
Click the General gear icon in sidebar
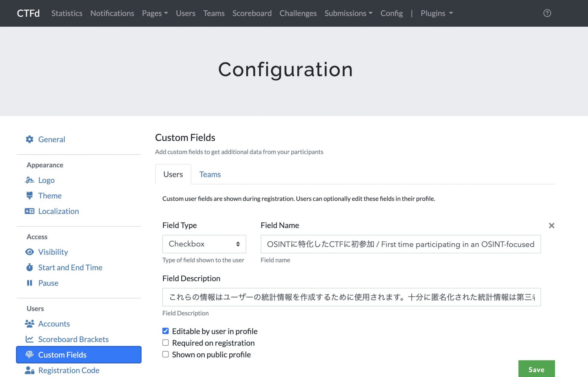click(x=29, y=139)
